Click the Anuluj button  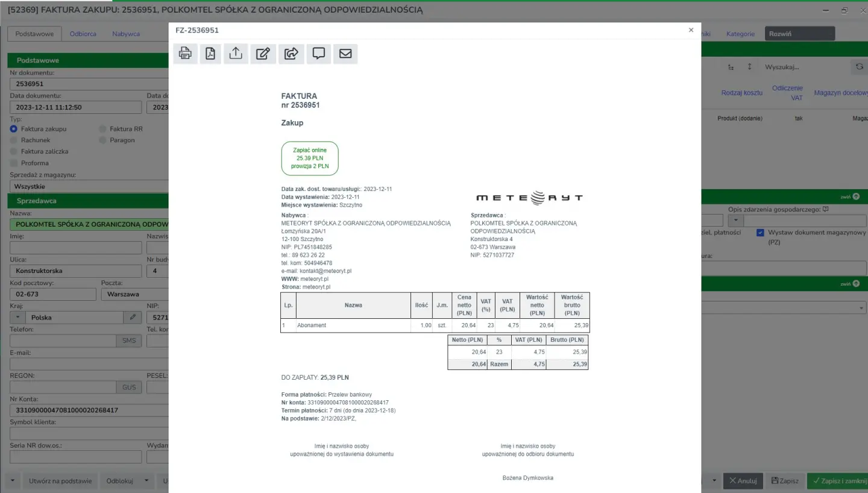tap(743, 481)
